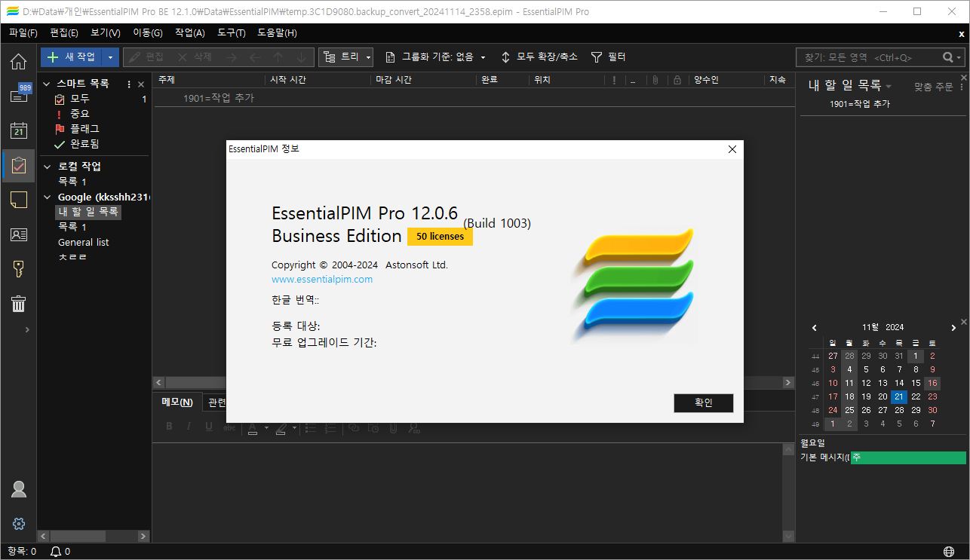Screen dimensions: 970x560
Task: Open the Home (Today) sidebar module
Action: tap(18, 61)
